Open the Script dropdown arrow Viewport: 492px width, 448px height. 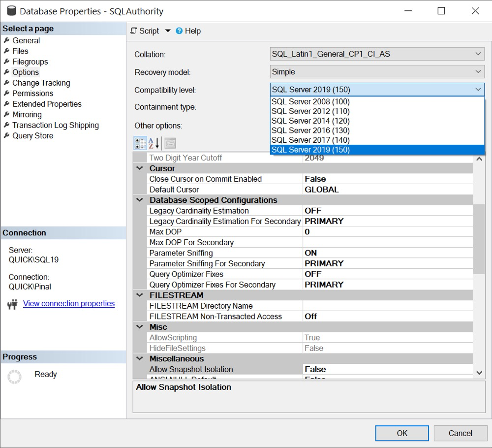168,31
